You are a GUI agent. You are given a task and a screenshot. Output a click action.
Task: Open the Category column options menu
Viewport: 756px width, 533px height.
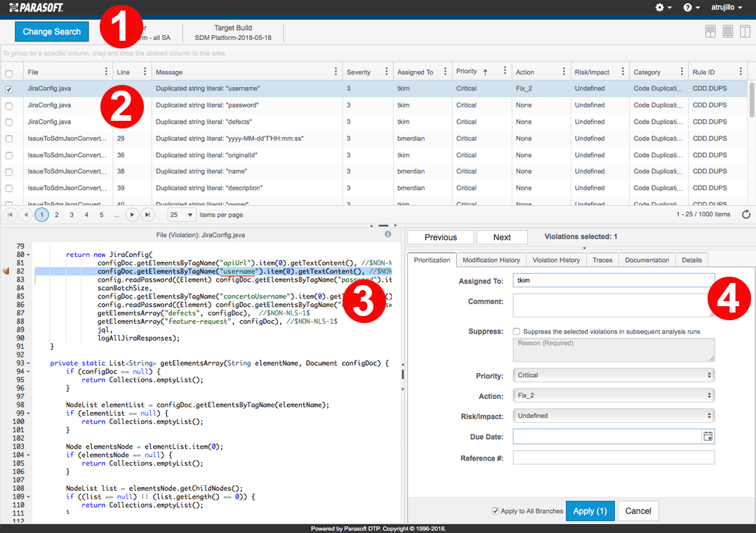pos(682,72)
